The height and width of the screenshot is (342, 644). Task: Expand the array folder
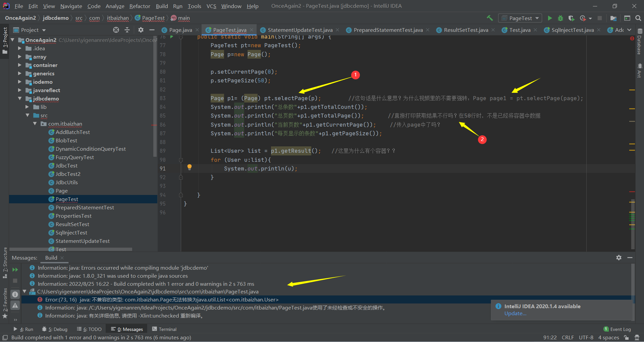(x=20, y=57)
